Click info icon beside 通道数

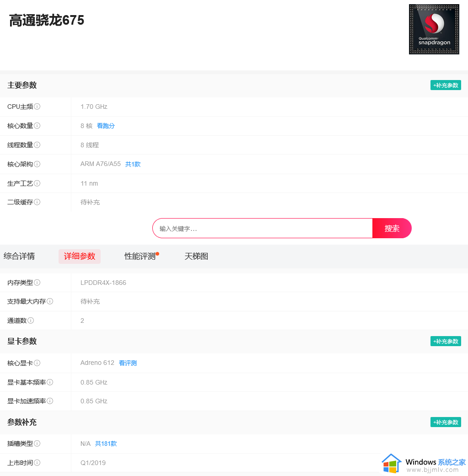[31, 321]
